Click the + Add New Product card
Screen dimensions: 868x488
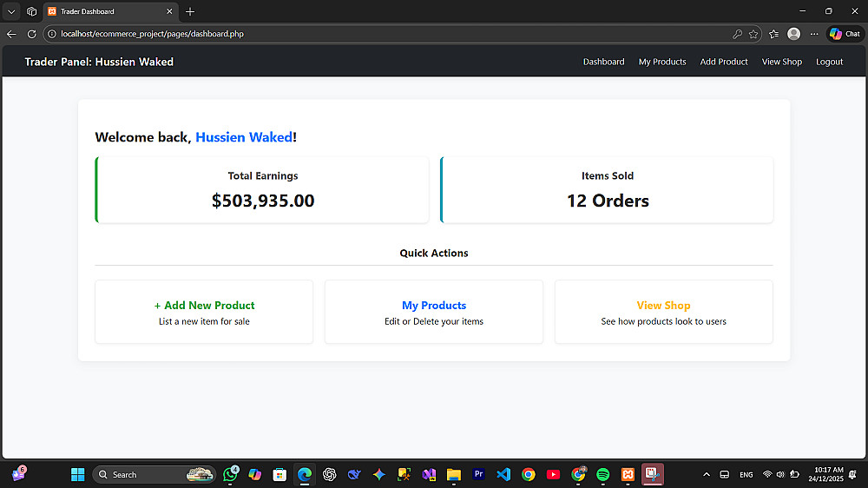[x=204, y=312]
